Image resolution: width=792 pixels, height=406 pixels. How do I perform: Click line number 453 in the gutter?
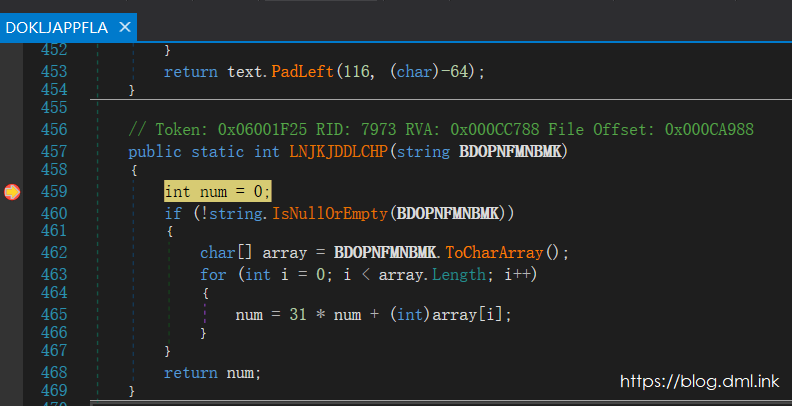55,72
